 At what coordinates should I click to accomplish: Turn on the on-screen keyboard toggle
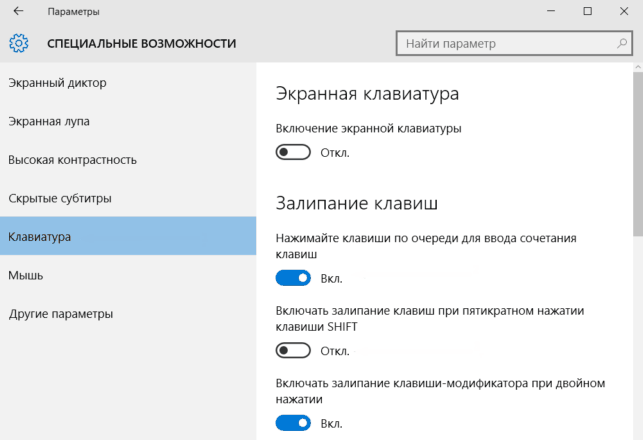[x=293, y=153]
